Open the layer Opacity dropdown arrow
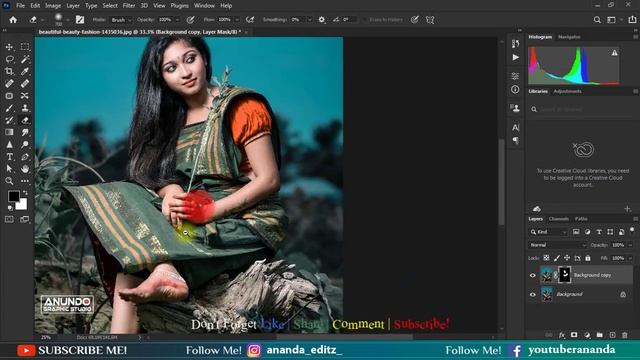The height and width of the screenshot is (360, 640). pos(631,245)
